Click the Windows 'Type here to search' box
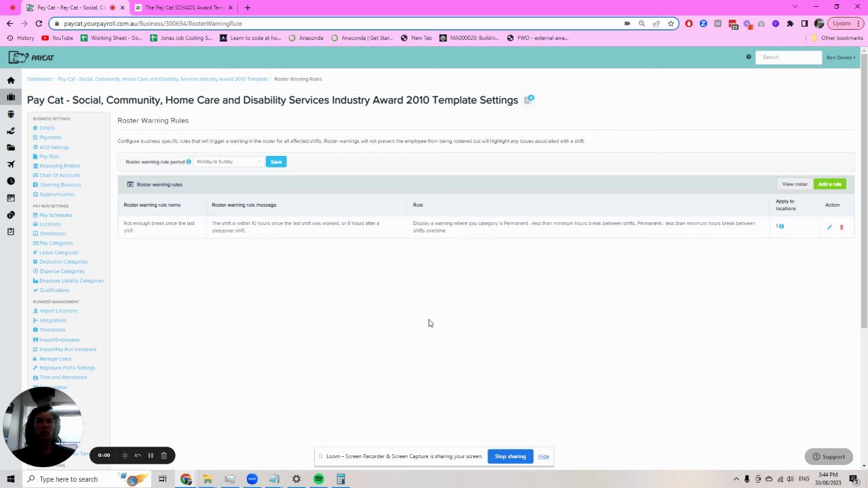868x488 pixels. coord(87,479)
